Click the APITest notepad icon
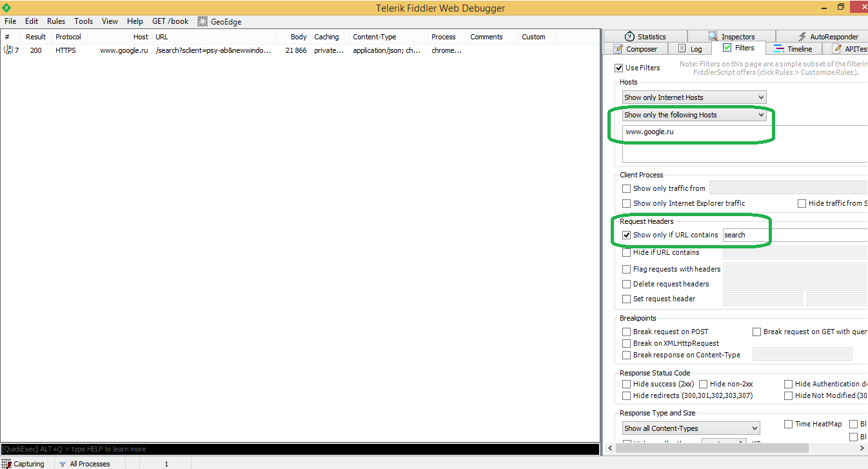868x469 pixels. [837, 48]
